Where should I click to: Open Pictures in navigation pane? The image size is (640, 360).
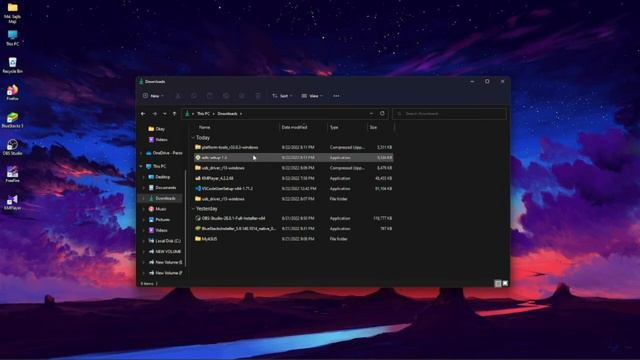coord(162,219)
